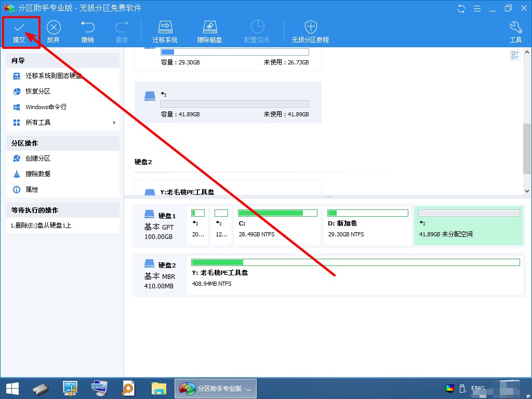Expand 所有工具 submenu arrow

tap(114, 123)
